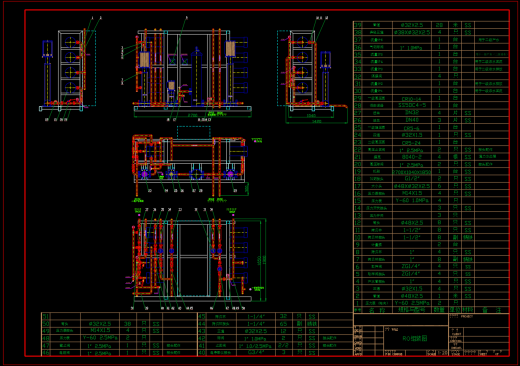The height and width of the screenshot is (366, 520).
Task: Click the ZG1/4" cell in row 6
Action: tap(411, 266)
